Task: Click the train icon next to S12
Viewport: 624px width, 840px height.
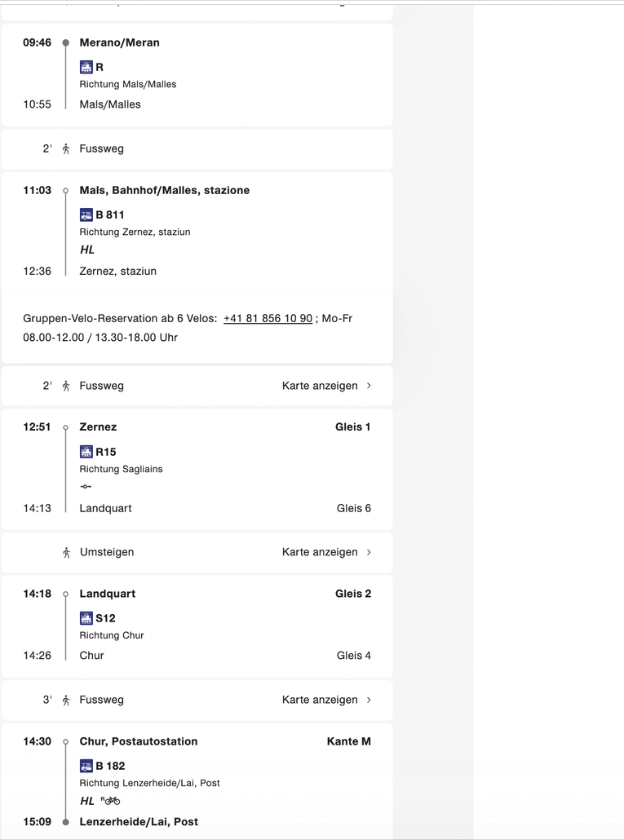Action: (86, 618)
